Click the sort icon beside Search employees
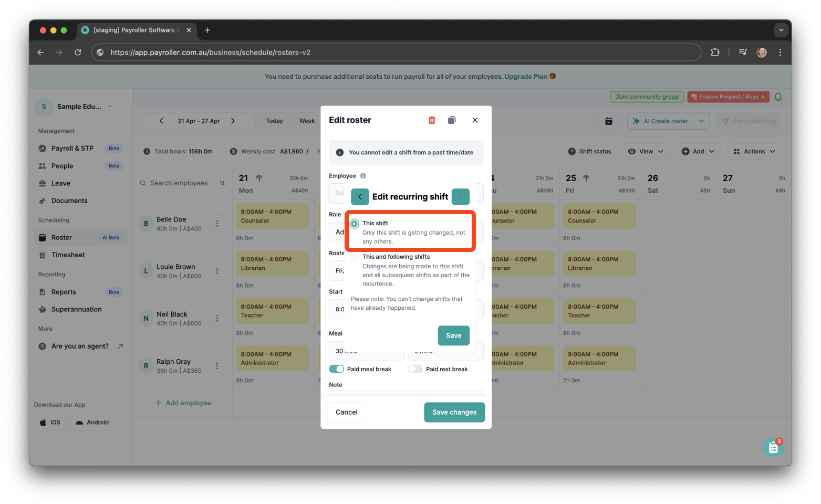The image size is (821, 504). [x=223, y=183]
